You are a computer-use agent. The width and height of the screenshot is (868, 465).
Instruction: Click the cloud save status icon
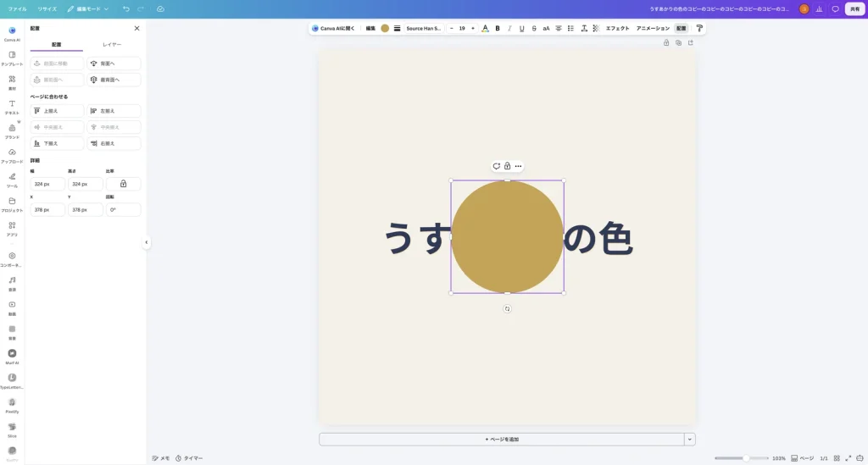[x=160, y=8]
